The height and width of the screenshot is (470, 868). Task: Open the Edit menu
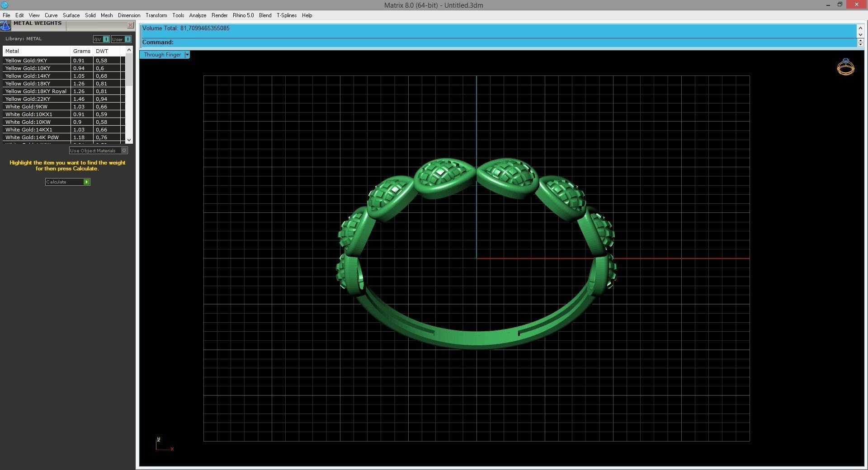coord(19,15)
